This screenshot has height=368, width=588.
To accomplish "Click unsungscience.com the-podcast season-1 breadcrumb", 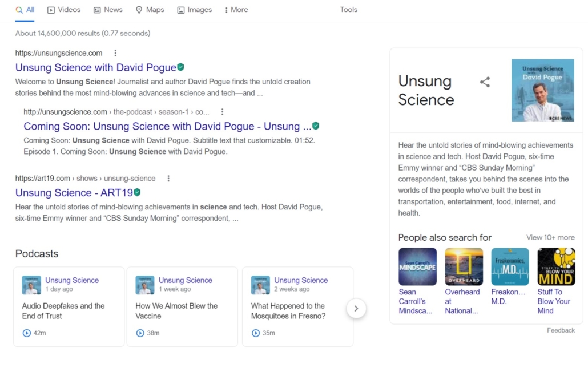I will coord(116,112).
